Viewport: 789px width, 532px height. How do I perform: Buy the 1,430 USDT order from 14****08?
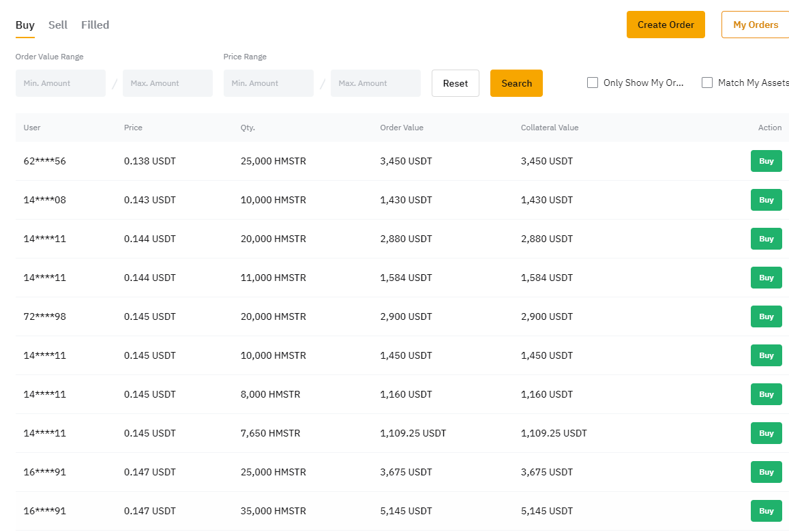[x=766, y=200]
